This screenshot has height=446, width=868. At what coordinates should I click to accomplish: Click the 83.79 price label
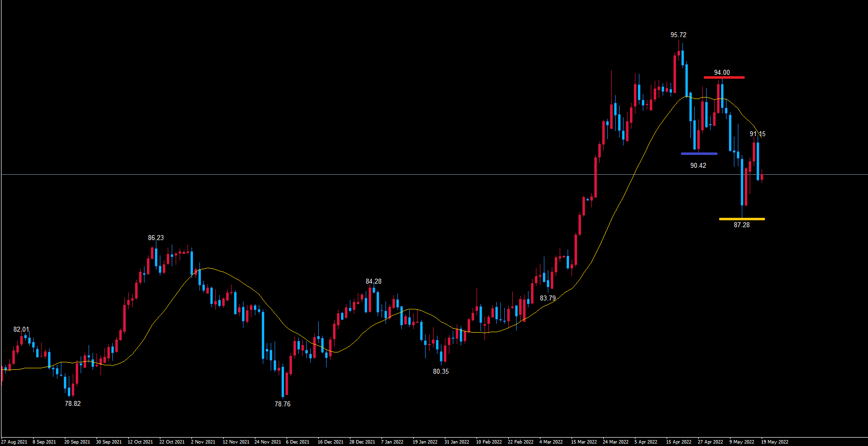click(x=548, y=298)
